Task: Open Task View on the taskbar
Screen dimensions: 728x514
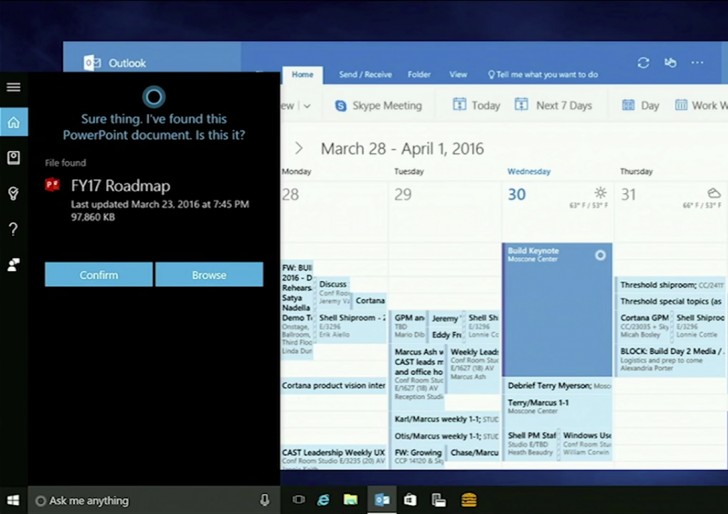Action: (299, 500)
